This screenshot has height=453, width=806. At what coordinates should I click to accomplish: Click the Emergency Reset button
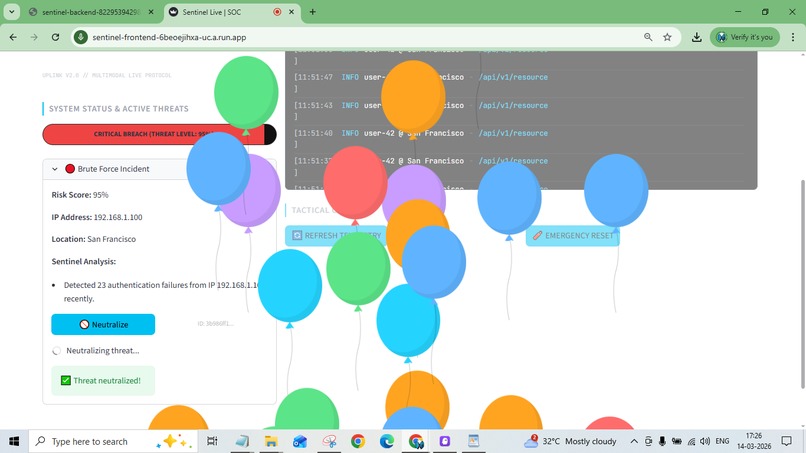pos(573,235)
